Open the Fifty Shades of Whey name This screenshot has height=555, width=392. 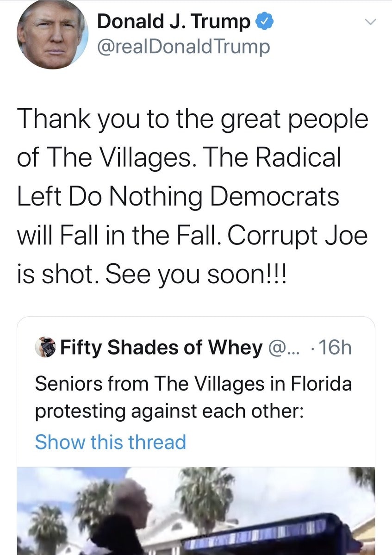pyautogui.click(x=162, y=347)
